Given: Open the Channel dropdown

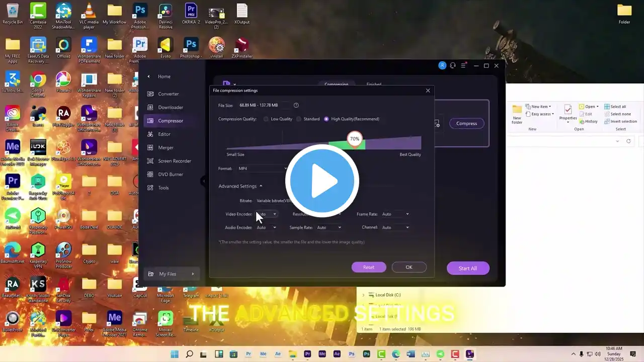Looking at the screenshot, I should pyautogui.click(x=395, y=228).
